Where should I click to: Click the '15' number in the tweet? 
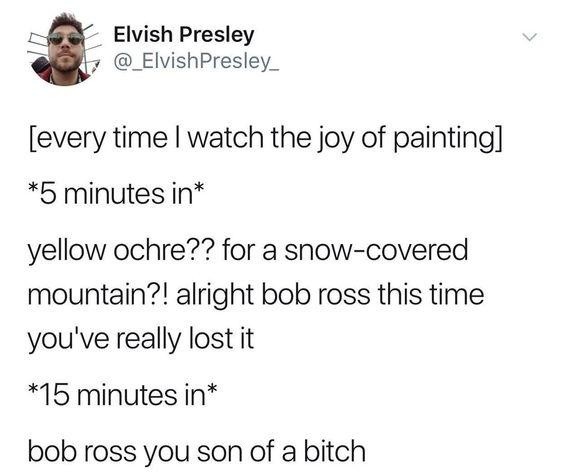coord(54,396)
